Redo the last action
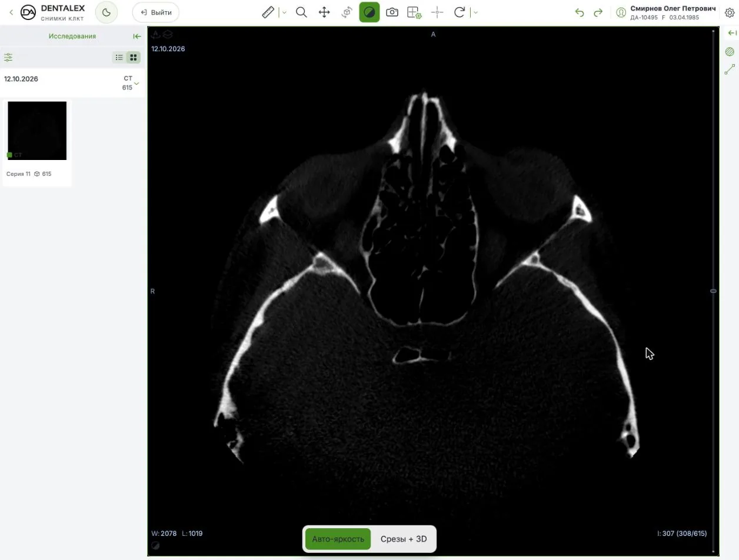This screenshot has height=560, width=739. pyautogui.click(x=598, y=12)
